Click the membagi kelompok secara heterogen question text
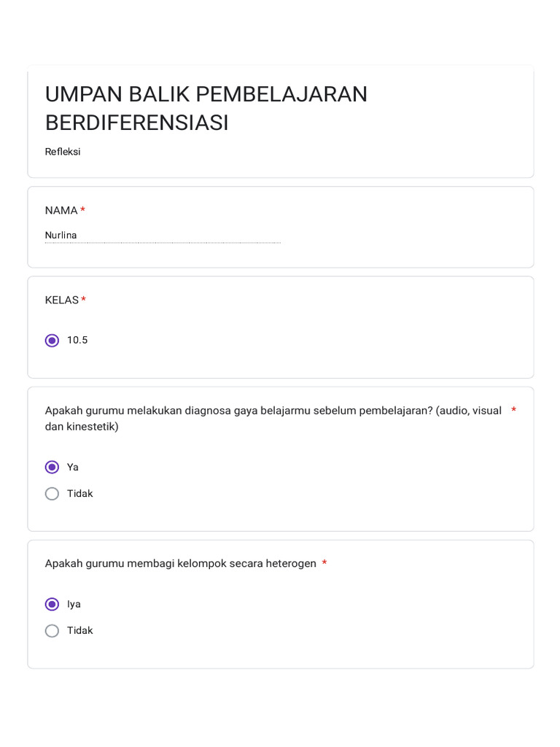560x747 pixels. [181, 564]
